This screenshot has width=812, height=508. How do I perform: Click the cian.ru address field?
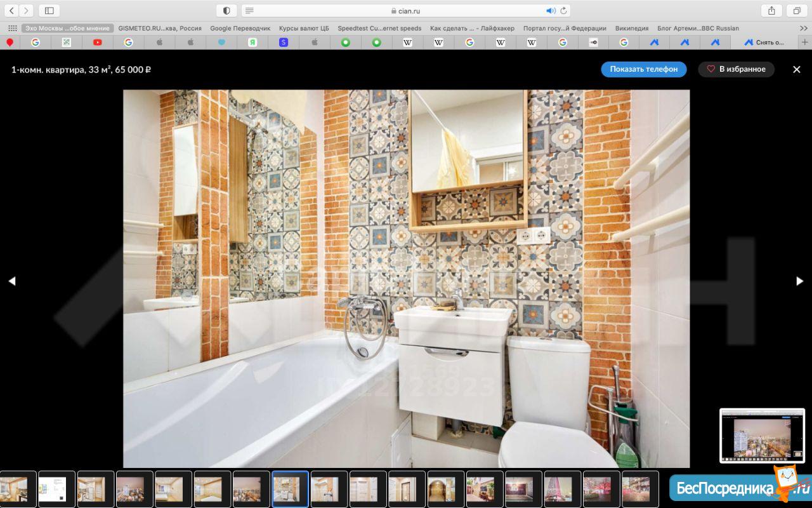(x=406, y=11)
